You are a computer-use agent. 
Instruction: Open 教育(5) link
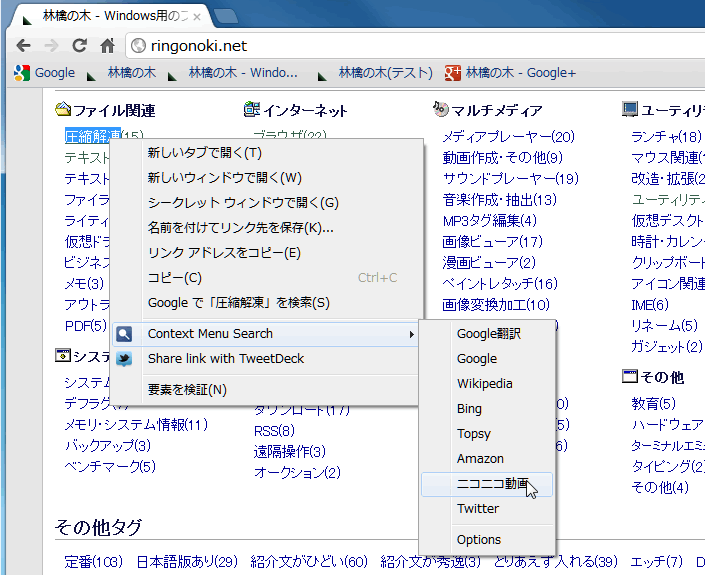pyautogui.click(x=653, y=404)
